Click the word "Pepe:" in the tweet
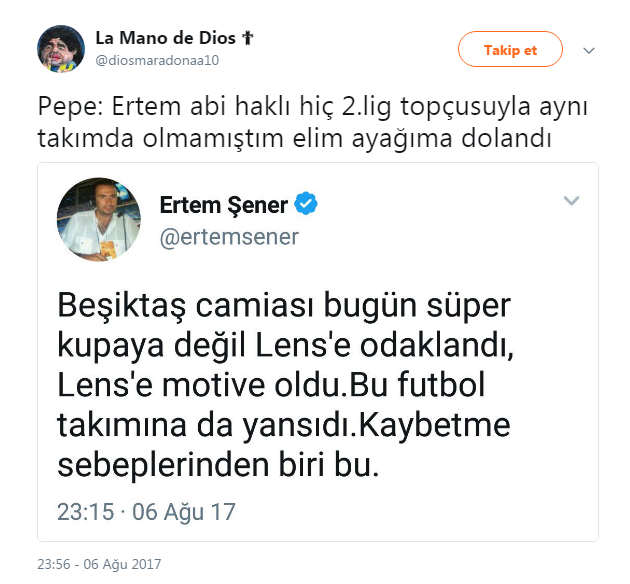Viewport: 630px width, 584px height. point(65,106)
